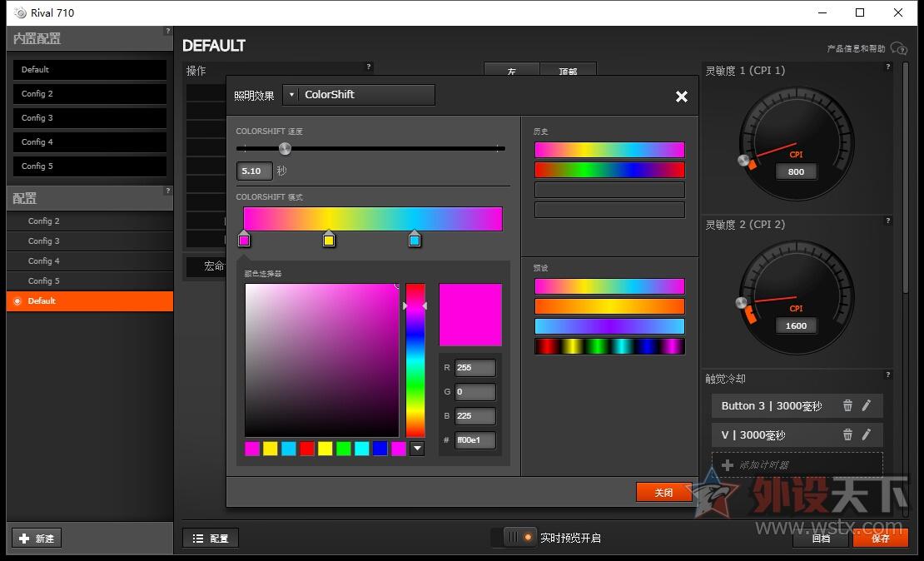Choose the red saved color swatch
Viewport: 924px width, 561px height.
click(306, 449)
